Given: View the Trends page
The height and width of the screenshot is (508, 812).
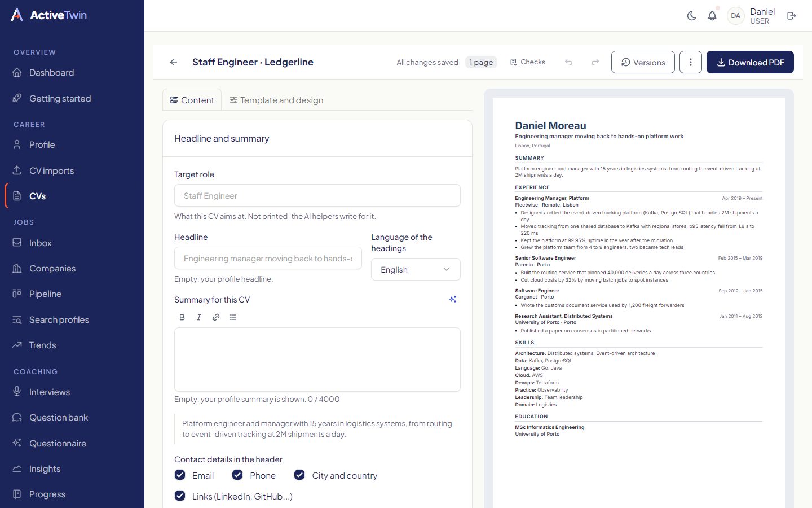Looking at the screenshot, I should 72,345.
